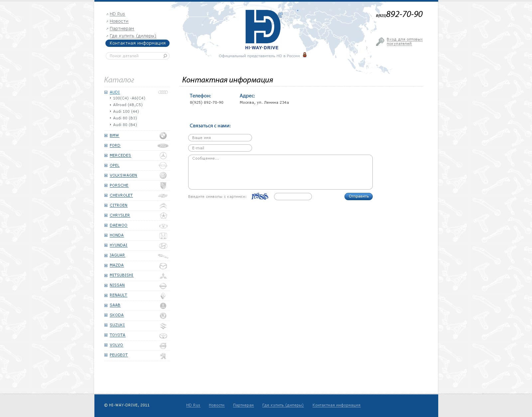The height and width of the screenshot is (417, 532).
Task: Click the Ford oval logo
Action: point(163,146)
